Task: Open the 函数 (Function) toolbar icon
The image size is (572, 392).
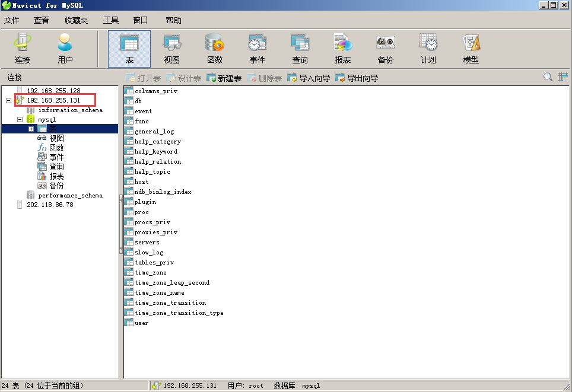Action: [x=214, y=49]
